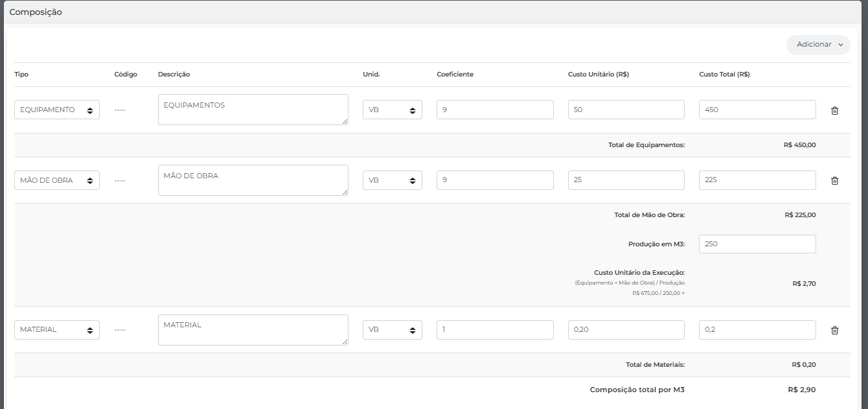Click material unit cost field showing 0,20
868x409 pixels.
point(626,329)
